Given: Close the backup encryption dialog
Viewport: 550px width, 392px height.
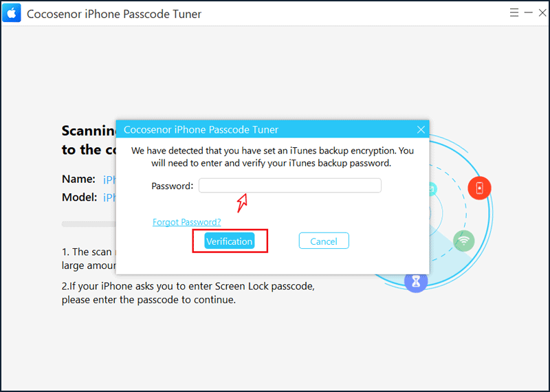Looking at the screenshot, I should point(421,130).
